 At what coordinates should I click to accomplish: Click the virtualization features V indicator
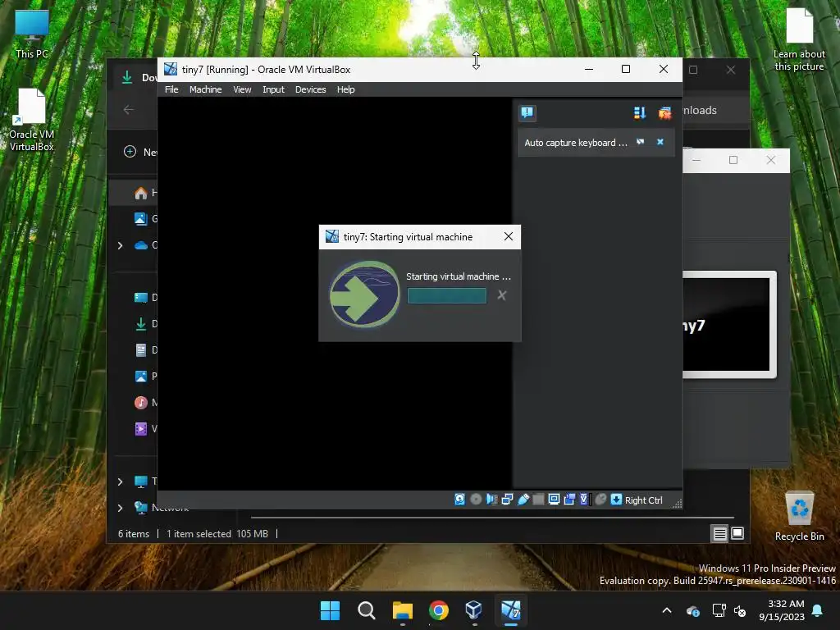tap(584, 500)
